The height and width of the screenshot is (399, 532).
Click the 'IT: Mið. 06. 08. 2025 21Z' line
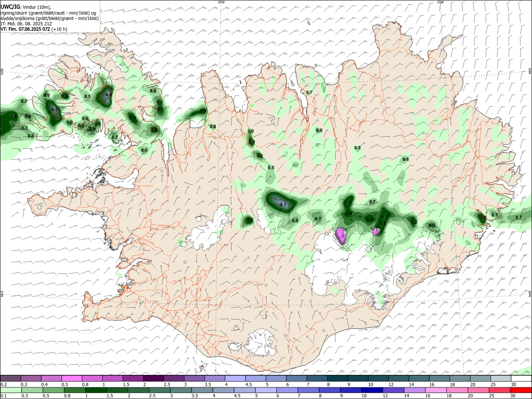26,24
